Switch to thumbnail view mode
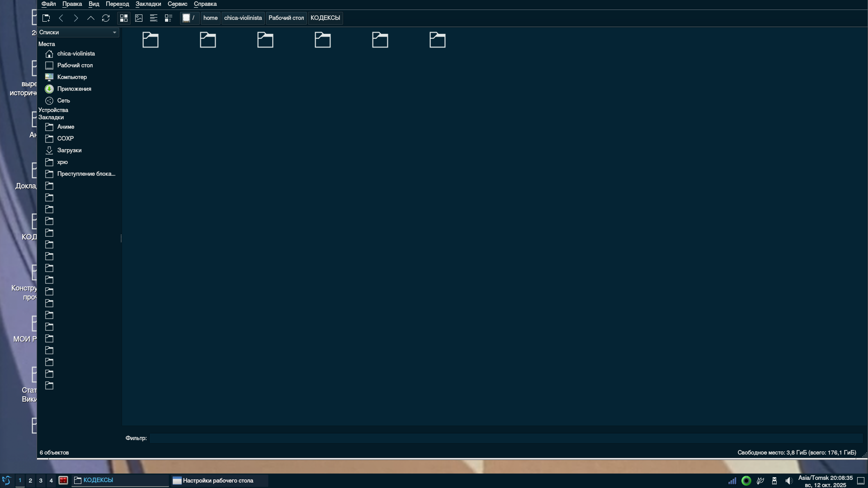Image resolution: width=868 pixels, height=488 pixels. 139,18
